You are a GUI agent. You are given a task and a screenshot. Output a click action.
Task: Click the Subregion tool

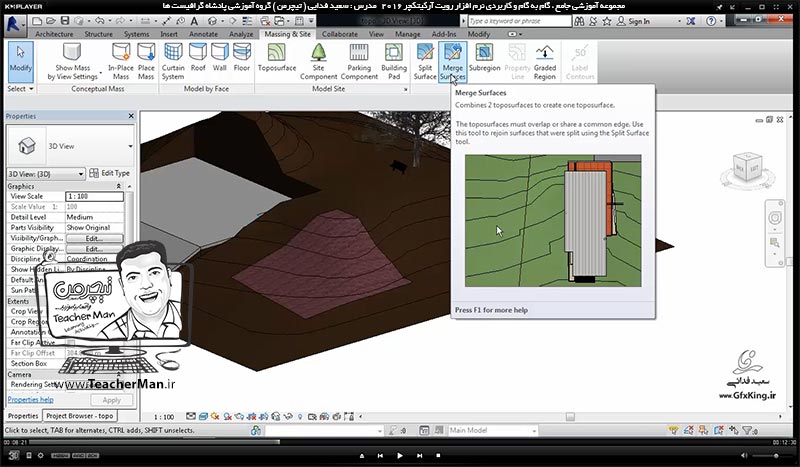click(484, 57)
